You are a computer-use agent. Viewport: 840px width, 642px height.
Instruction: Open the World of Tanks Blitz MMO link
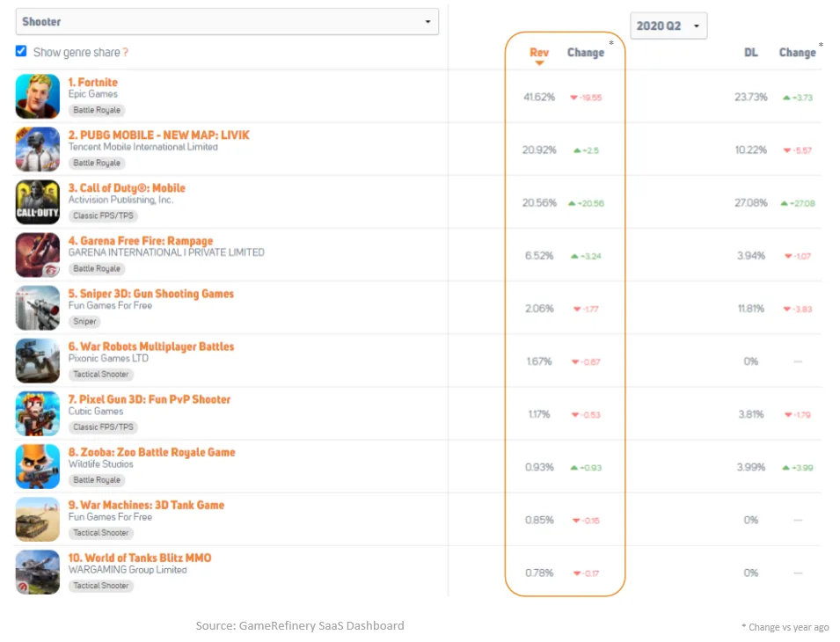tap(140, 558)
